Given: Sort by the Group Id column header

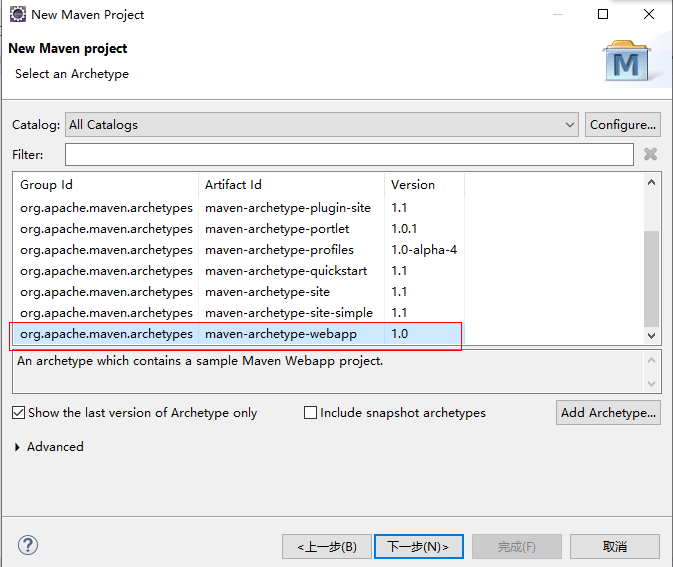Looking at the screenshot, I should click(x=106, y=185).
